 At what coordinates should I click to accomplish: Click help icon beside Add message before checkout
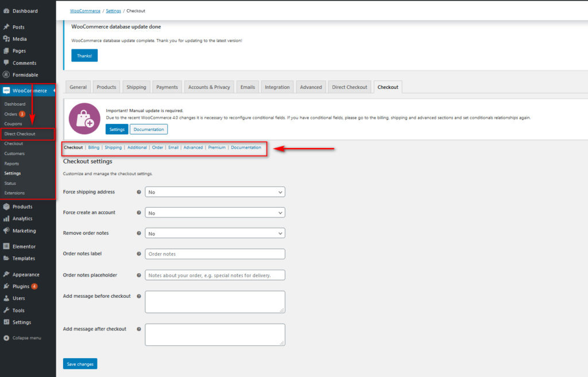tap(139, 296)
